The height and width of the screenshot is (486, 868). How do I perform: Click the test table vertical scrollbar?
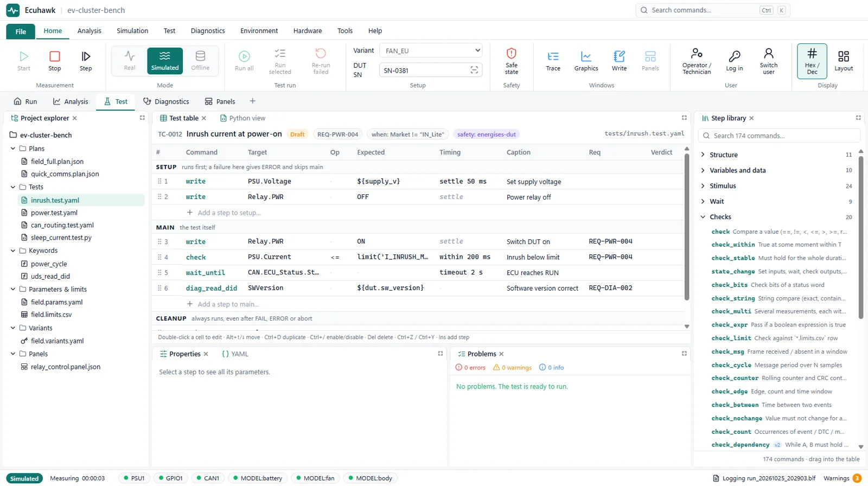point(687,227)
